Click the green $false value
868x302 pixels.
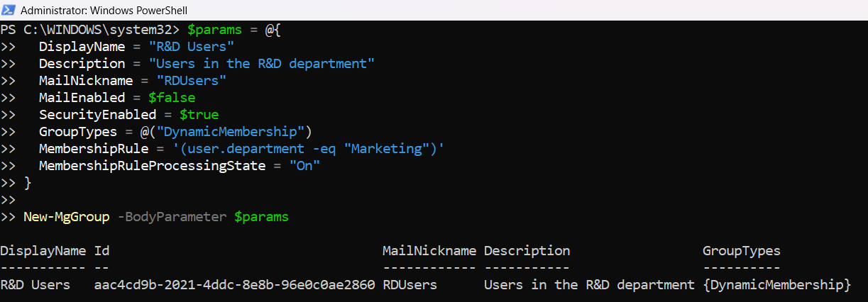click(172, 97)
